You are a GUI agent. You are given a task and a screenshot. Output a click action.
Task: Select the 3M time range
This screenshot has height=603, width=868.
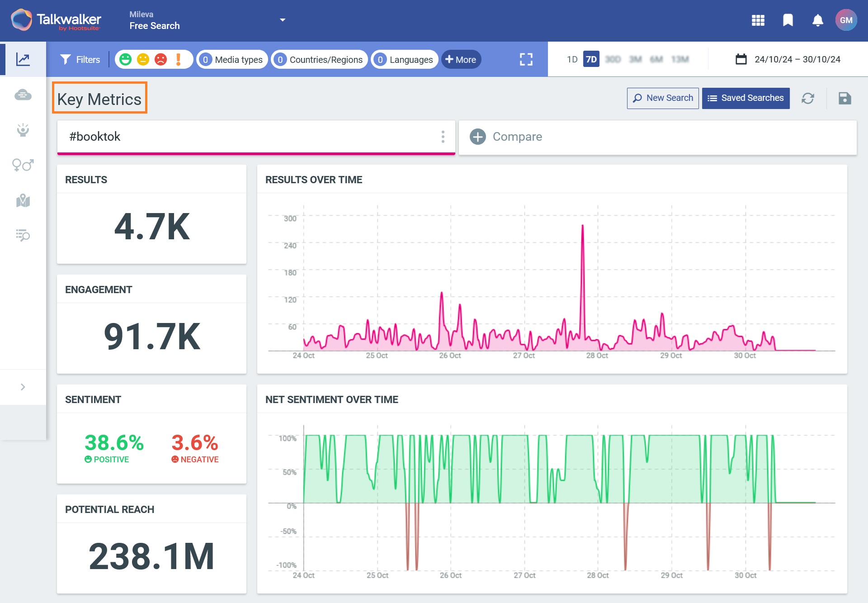click(x=635, y=59)
